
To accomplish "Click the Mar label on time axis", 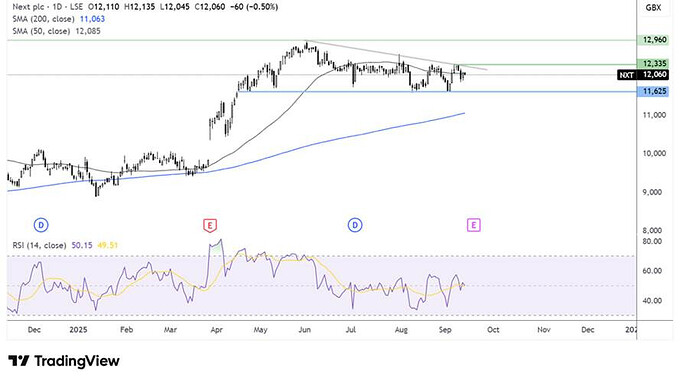I will [x=170, y=330].
